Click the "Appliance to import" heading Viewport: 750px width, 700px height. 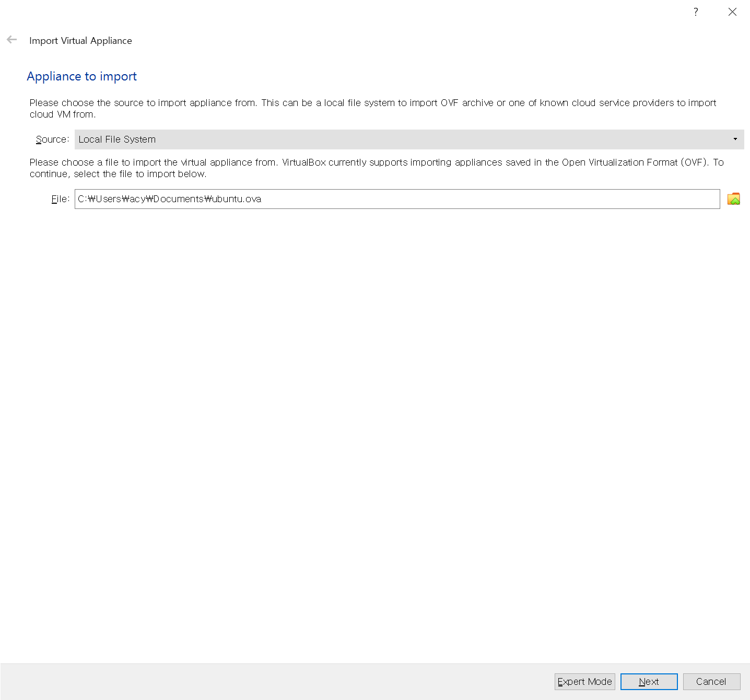tap(81, 76)
